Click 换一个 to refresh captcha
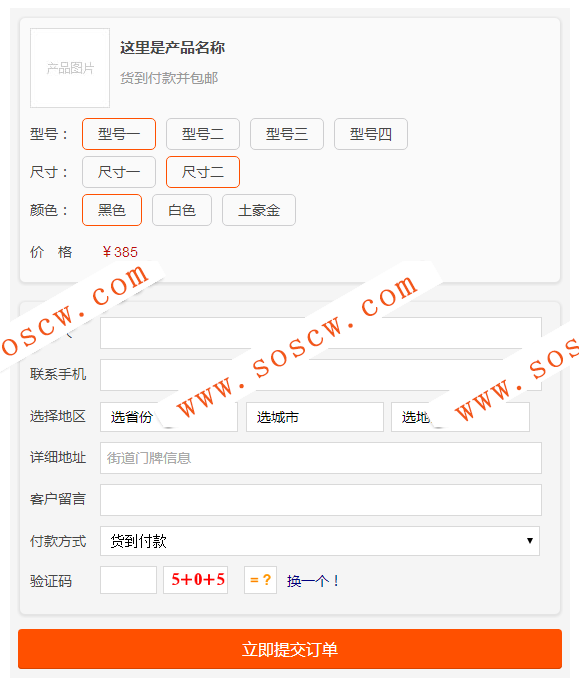 313,581
